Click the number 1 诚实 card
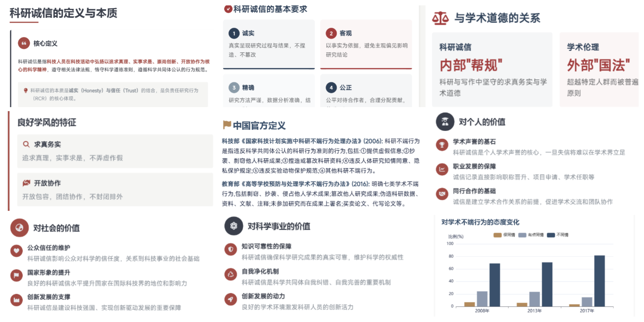The image size is (644, 322). pyautogui.click(x=269, y=44)
